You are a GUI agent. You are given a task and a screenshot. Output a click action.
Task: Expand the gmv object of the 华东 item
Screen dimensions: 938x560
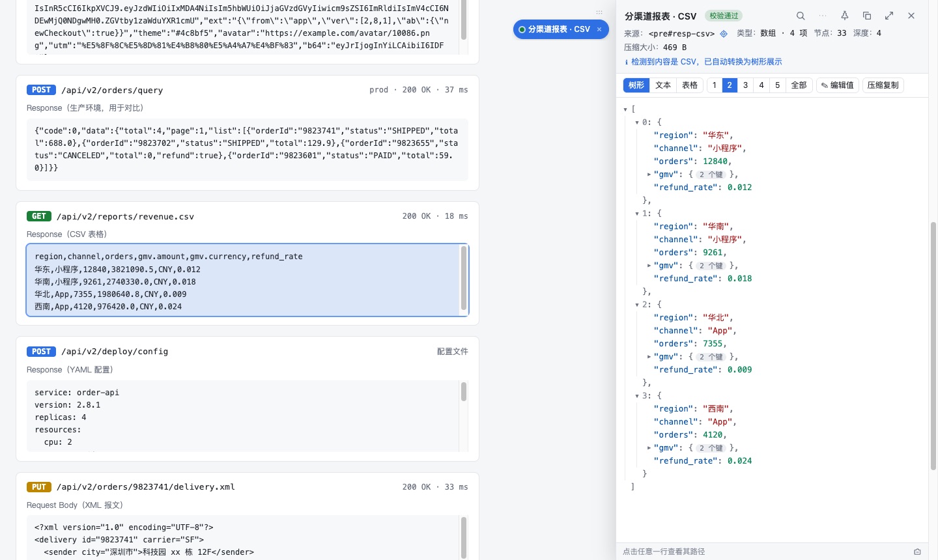click(649, 175)
